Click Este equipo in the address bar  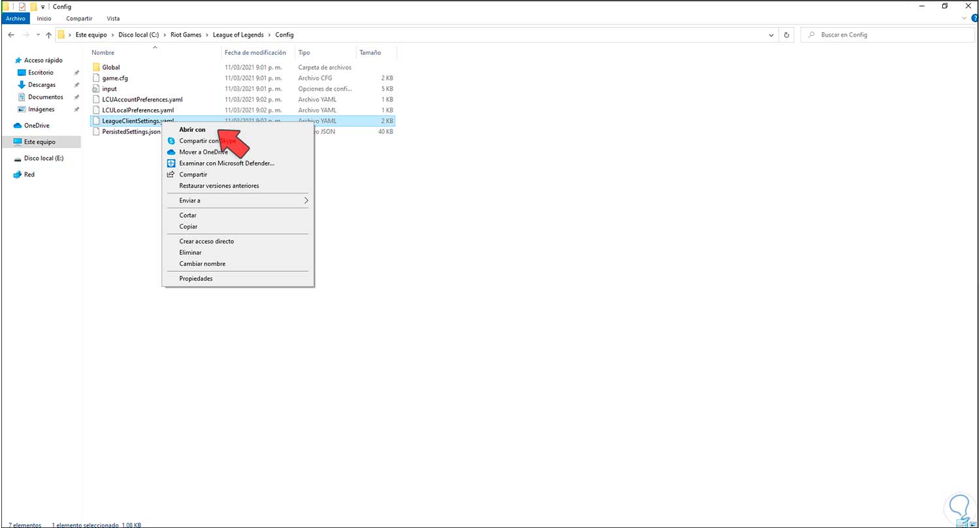[x=91, y=35]
